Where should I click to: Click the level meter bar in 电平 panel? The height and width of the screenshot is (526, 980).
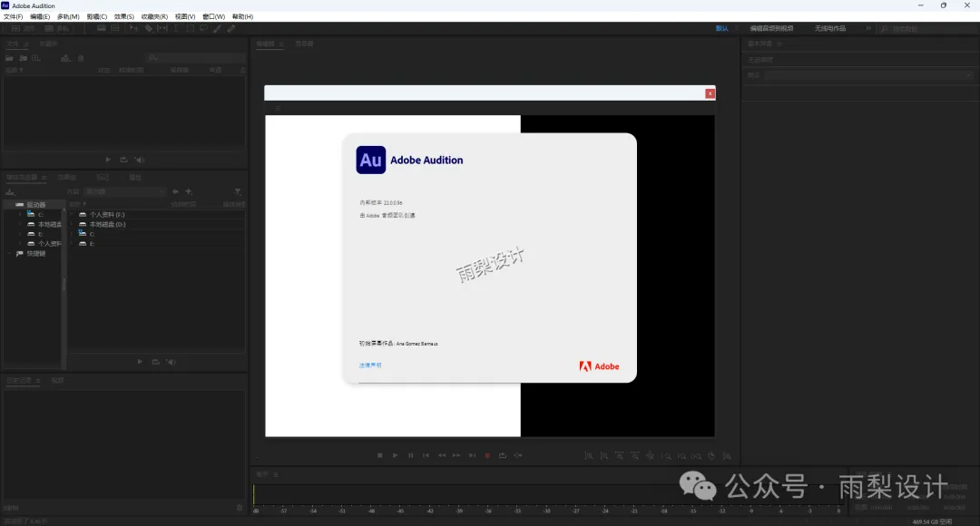pos(547,495)
